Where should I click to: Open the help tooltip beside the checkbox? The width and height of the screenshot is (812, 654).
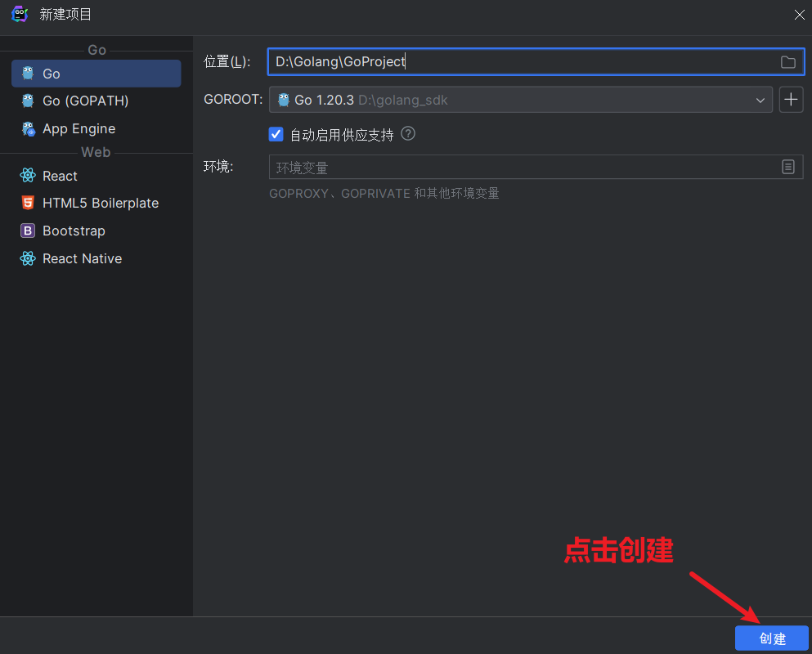[x=407, y=134]
